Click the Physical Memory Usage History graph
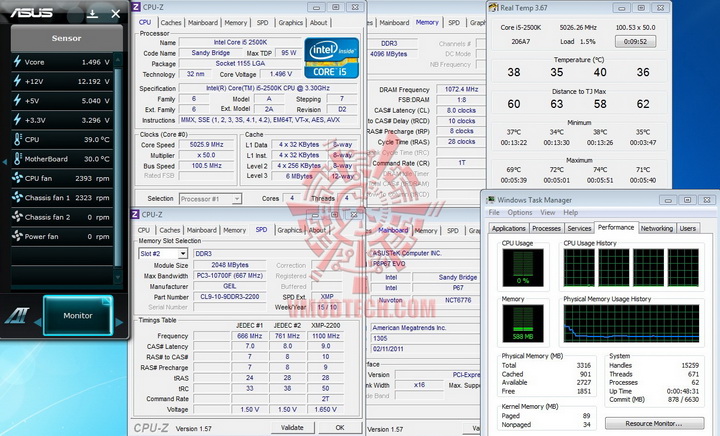The image size is (720, 436). pos(631,324)
